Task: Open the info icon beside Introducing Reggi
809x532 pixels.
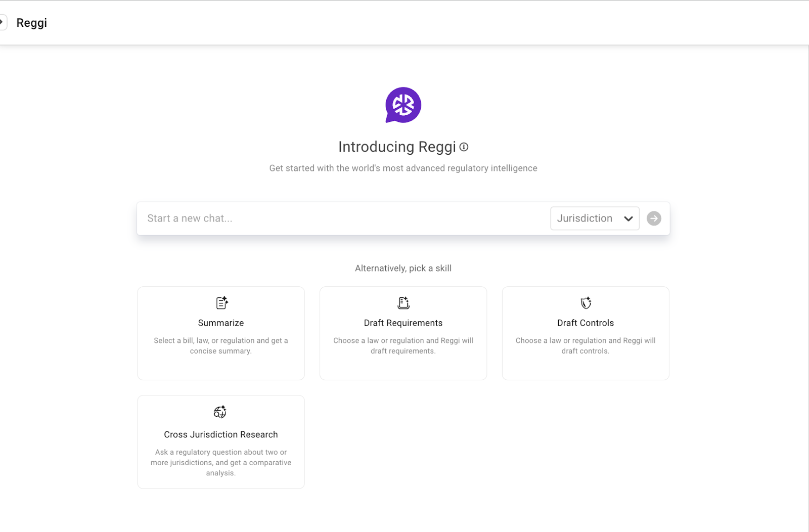Action: (464, 147)
